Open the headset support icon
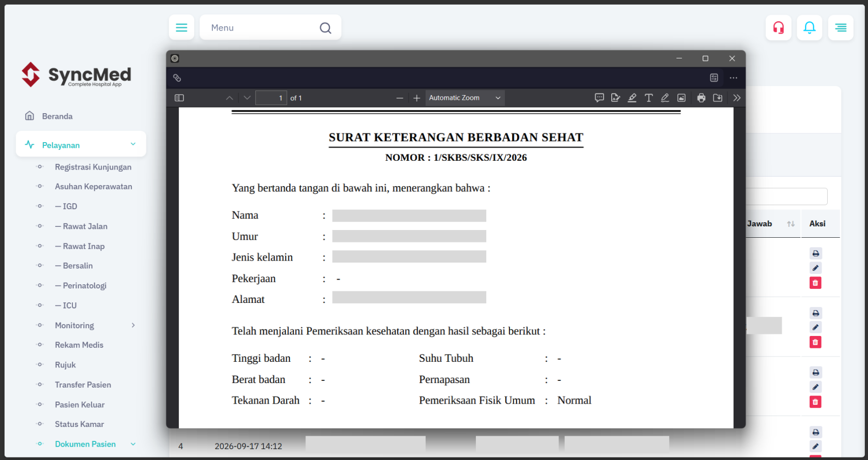This screenshot has height=460, width=868. 779,27
